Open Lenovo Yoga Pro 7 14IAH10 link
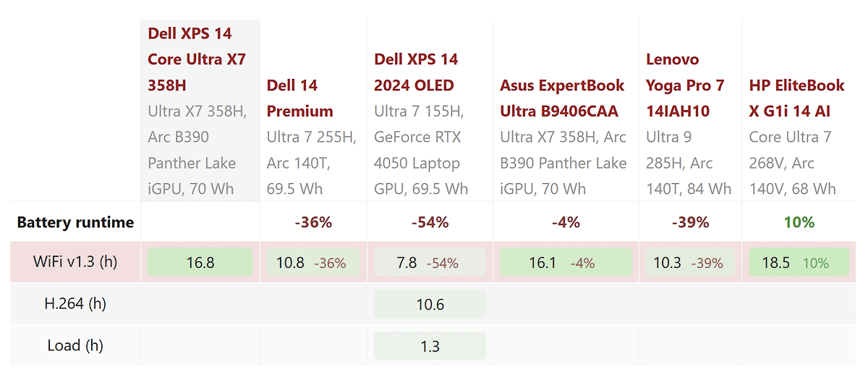The image size is (868, 383). (x=684, y=85)
